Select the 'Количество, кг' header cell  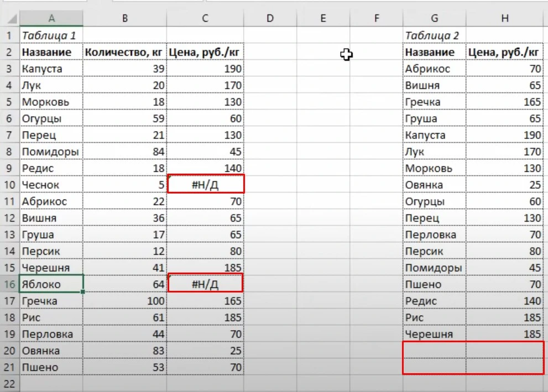tap(125, 52)
